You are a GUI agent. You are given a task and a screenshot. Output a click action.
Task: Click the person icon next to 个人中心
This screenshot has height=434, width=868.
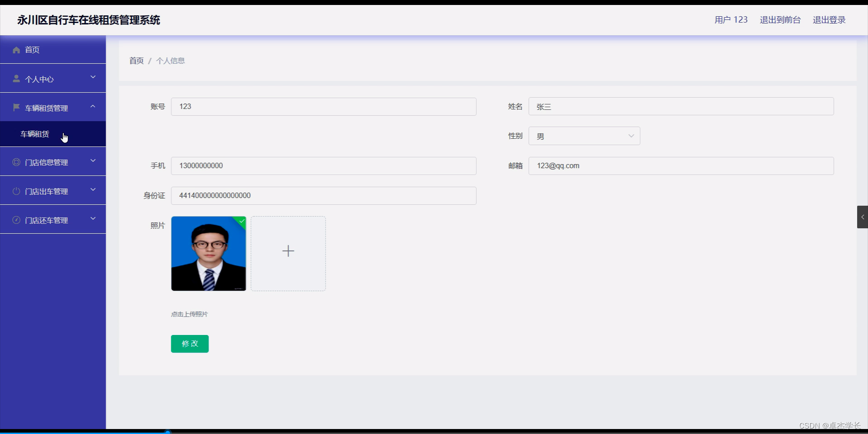(16, 79)
